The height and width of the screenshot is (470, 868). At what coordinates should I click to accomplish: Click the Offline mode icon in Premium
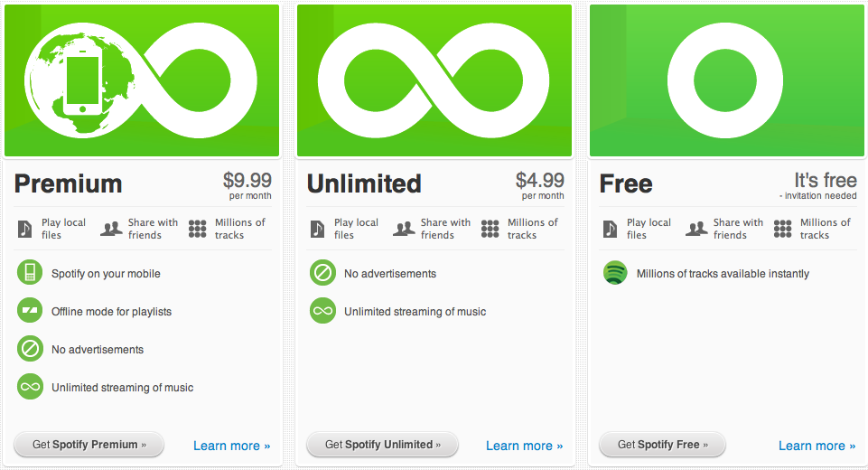(31, 311)
